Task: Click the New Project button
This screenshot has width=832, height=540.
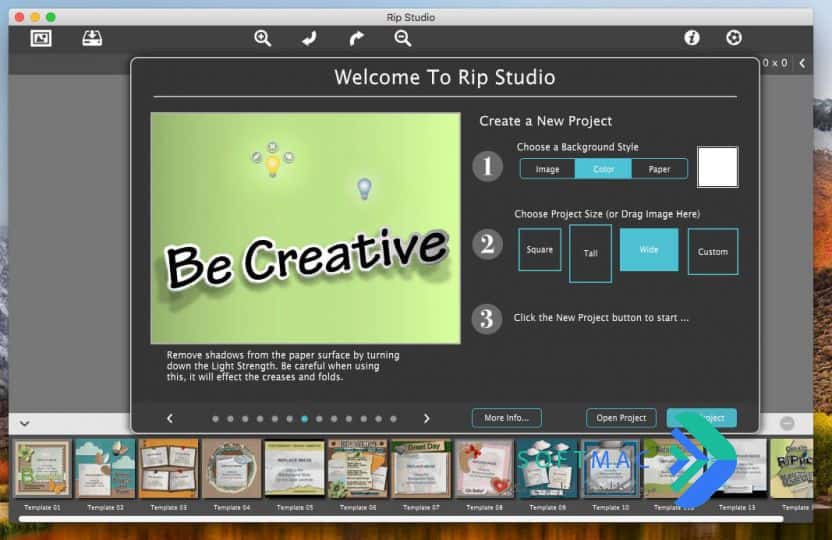Action: click(x=701, y=418)
